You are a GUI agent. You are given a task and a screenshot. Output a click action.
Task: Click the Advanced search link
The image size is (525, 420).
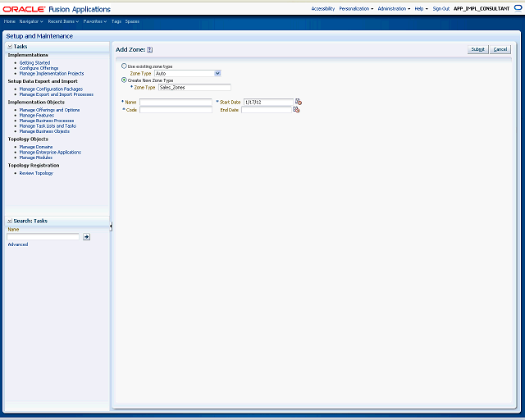click(x=18, y=244)
